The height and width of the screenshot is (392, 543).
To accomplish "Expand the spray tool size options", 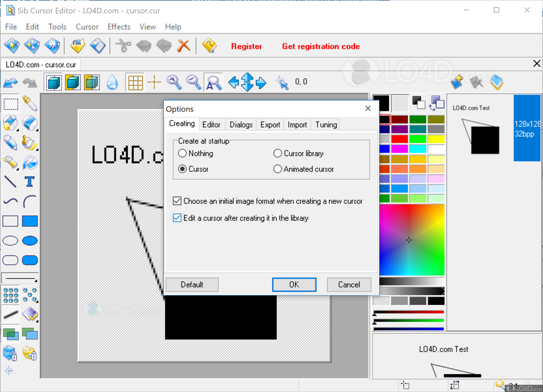I will point(17,169).
